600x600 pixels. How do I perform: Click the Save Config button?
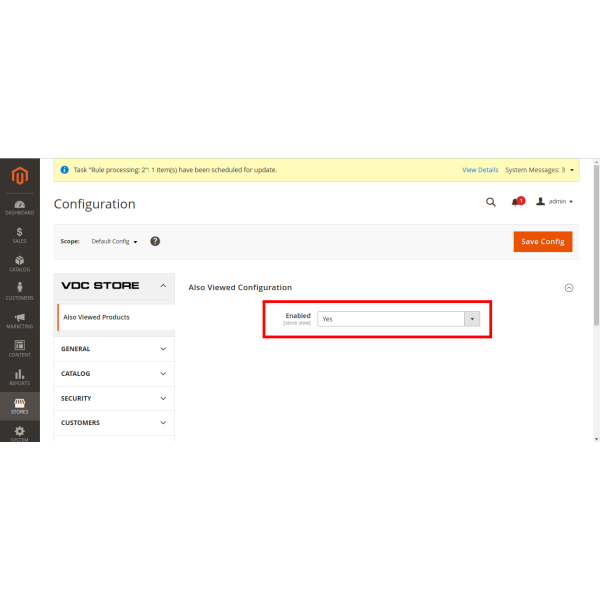point(542,241)
